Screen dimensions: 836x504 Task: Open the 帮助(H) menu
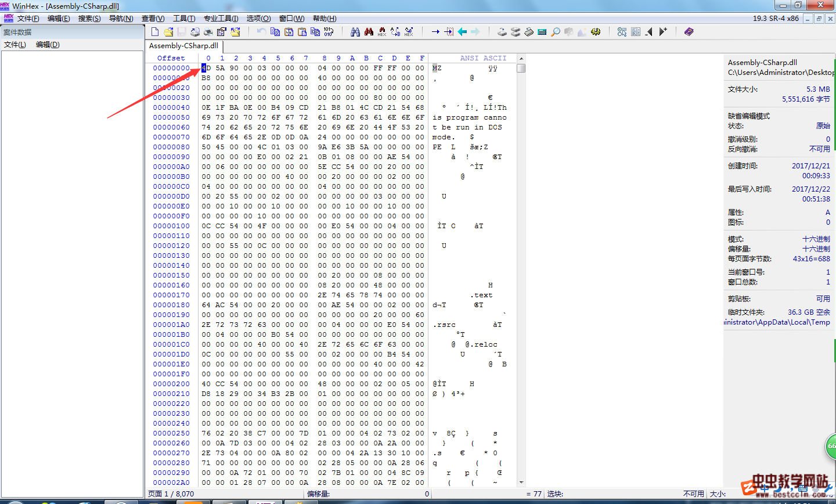(x=325, y=19)
